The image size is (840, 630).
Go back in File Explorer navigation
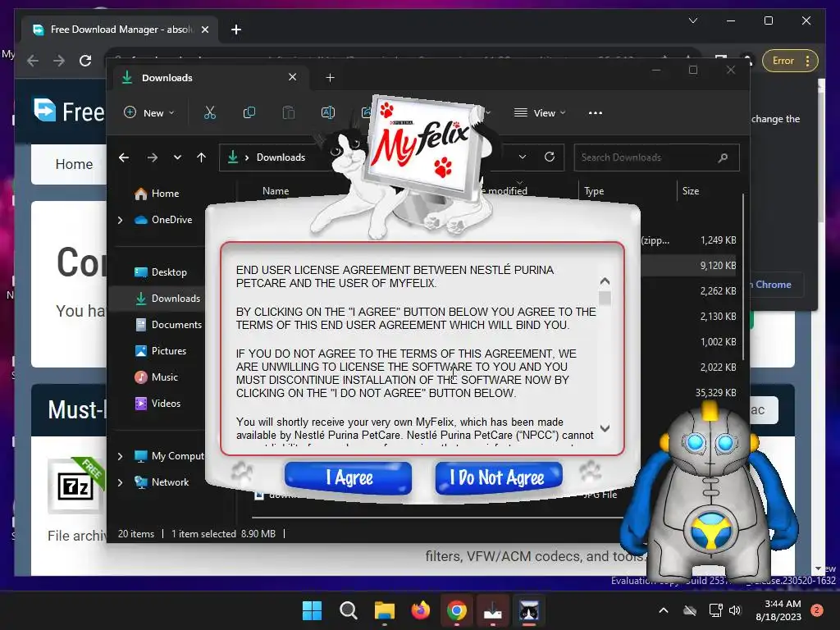pos(124,157)
